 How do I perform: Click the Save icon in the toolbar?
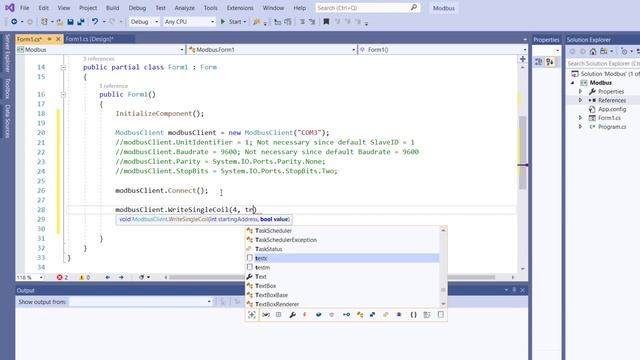click(70, 22)
